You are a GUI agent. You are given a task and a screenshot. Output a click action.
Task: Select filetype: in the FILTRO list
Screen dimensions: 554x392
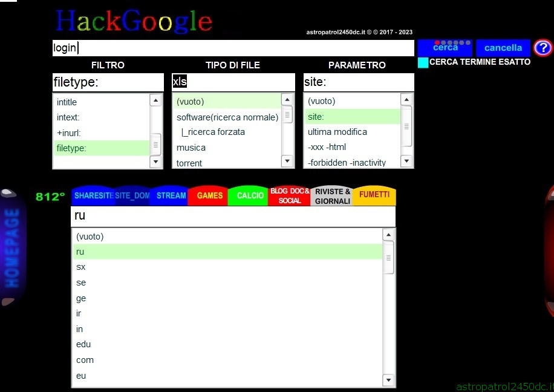click(102, 148)
